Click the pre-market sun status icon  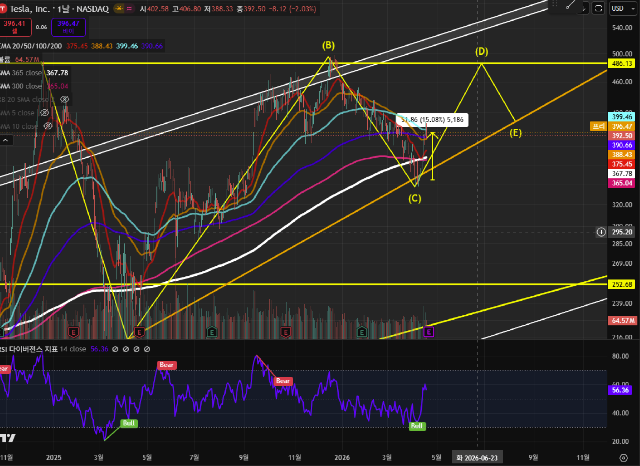pos(119,9)
